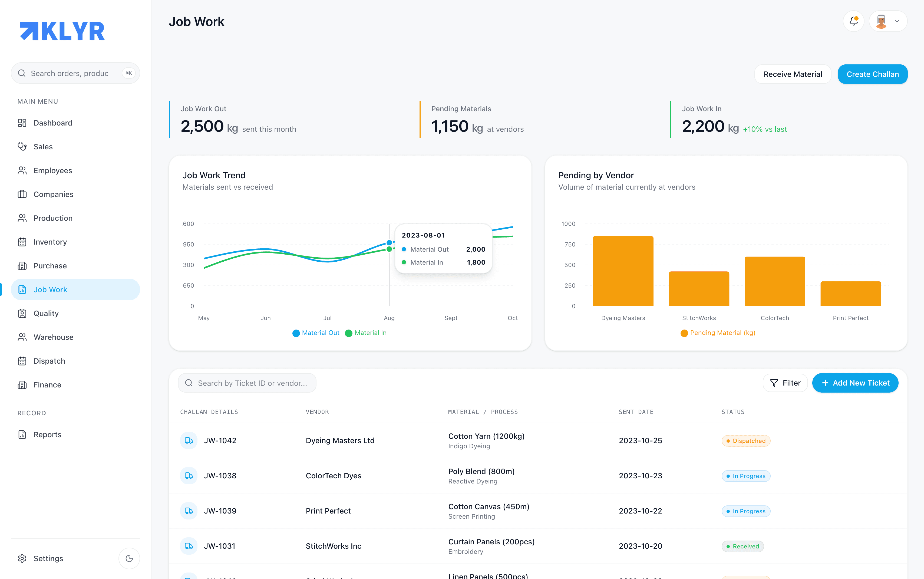Image resolution: width=924 pixels, height=579 pixels.
Task: Click the truck icon for JW-1042
Action: point(189,440)
